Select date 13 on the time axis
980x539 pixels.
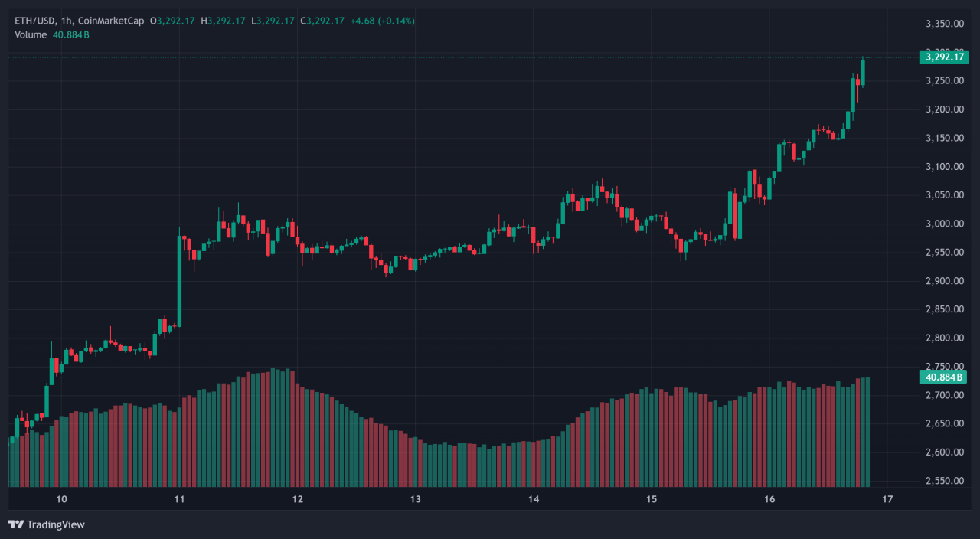click(x=416, y=499)
